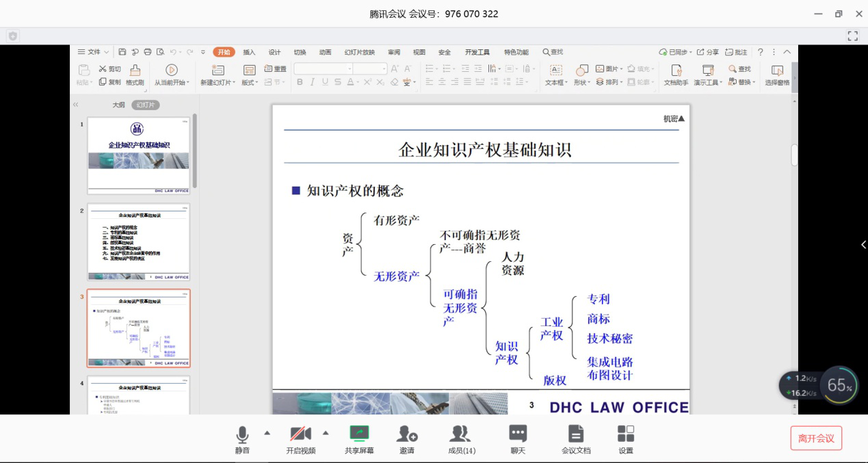Viewport: 868px width, 463px height.
Task: Click the Find (查找) tool in ribbon
Action: [739, 69]
